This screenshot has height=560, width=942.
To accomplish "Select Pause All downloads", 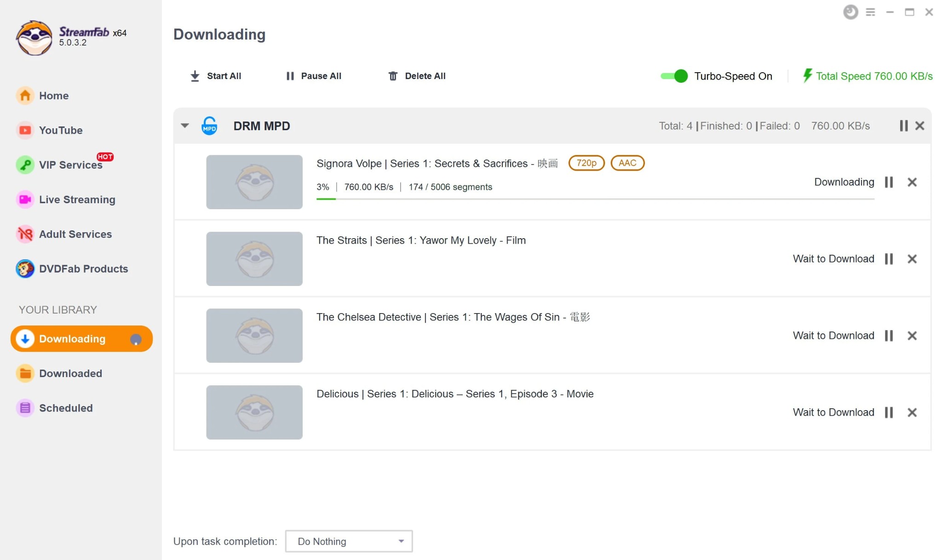I will pos(314,75).
